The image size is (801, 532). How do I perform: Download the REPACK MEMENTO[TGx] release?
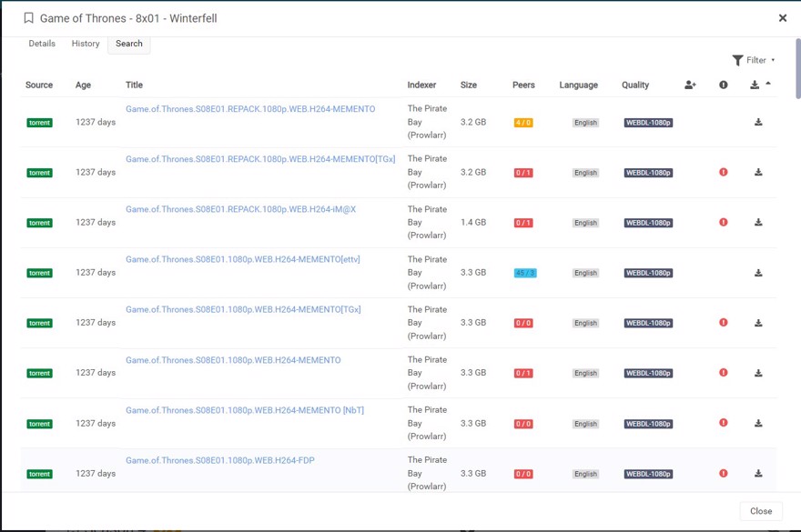point(758,172)
